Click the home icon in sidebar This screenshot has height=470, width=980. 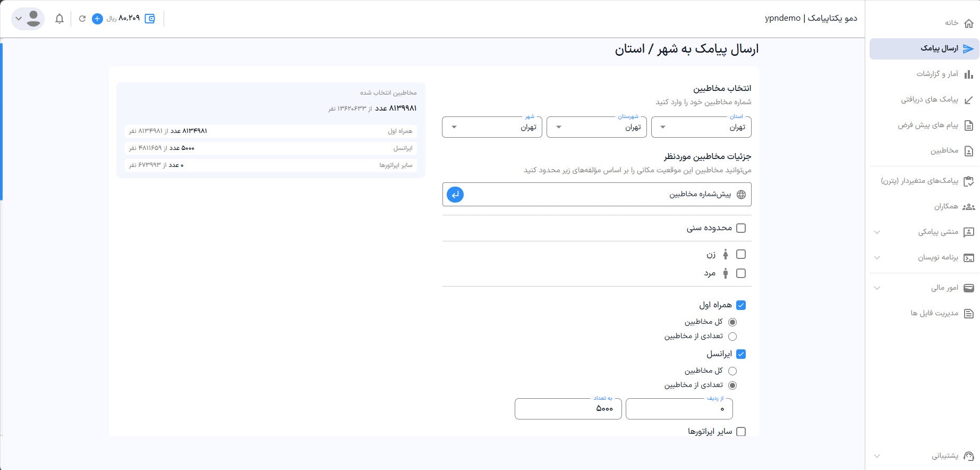click(968, 23)
